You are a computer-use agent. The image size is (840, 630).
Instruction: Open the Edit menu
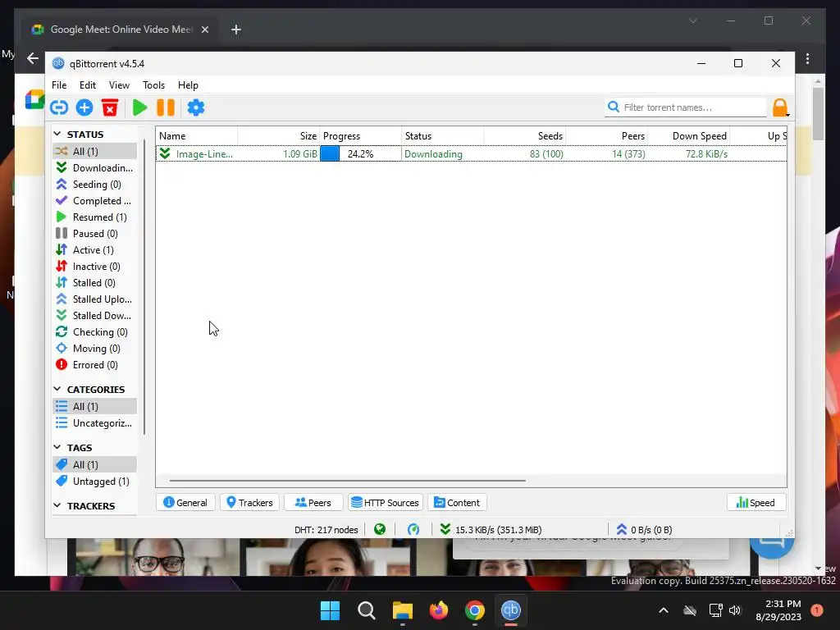tap(87, 85)
